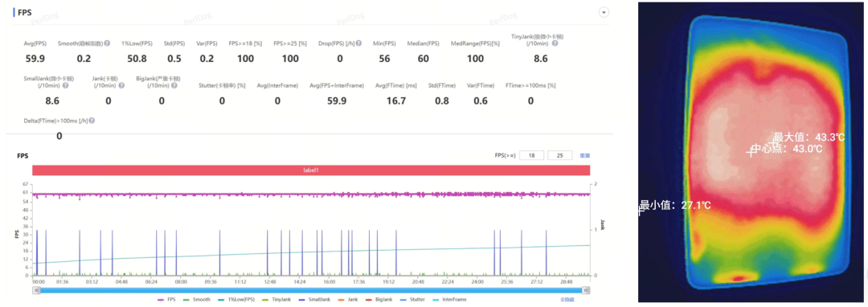Click the FPS panel title

click(24, 13)
